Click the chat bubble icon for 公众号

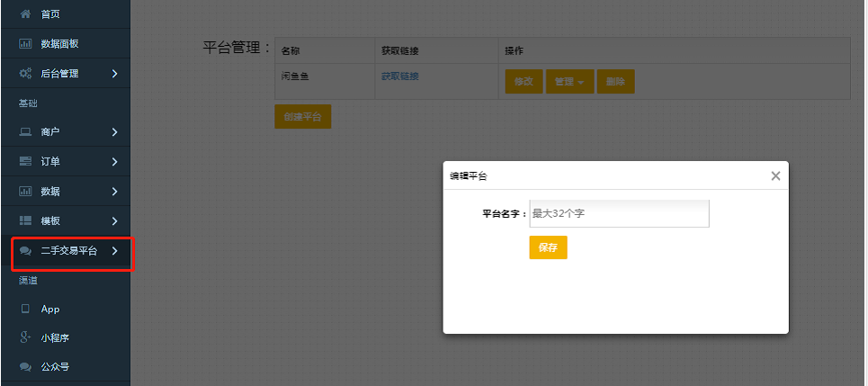coord(25,367)
